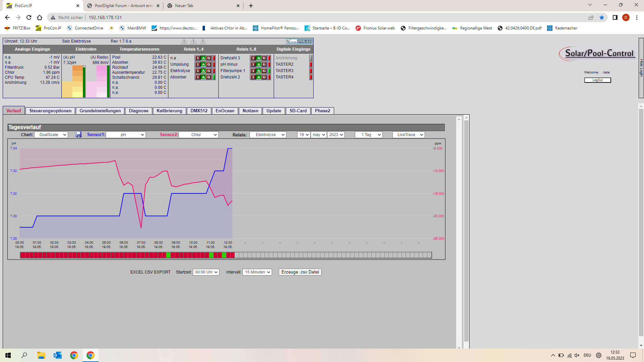
Task: Switch to the DMX512 tab
Action: (199, 111)
